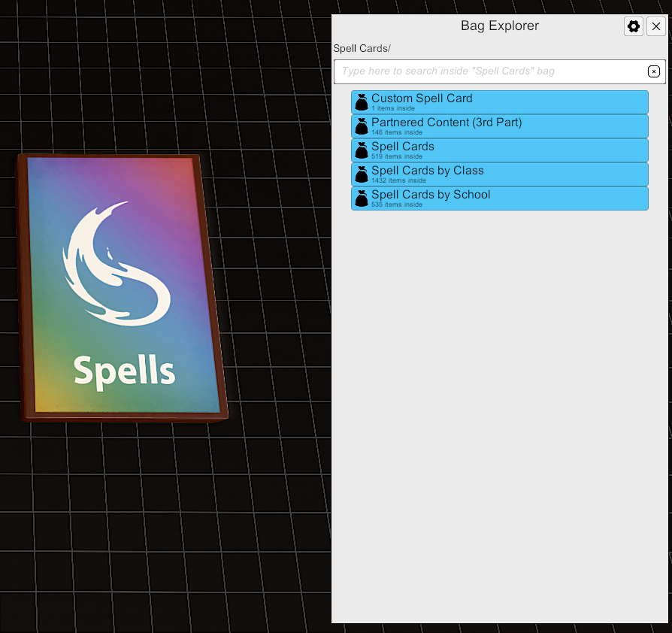The width and height of the screenshot is (672, 633).
Task: Click the '535 items inside' label
Action: (397, 204)
